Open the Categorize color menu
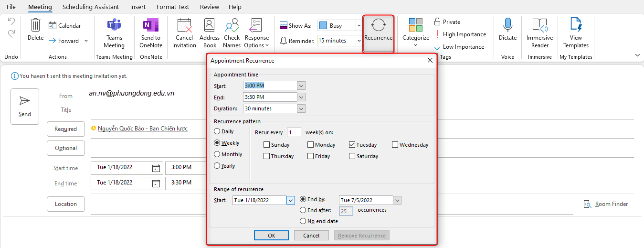 click(x=416, y=33)
